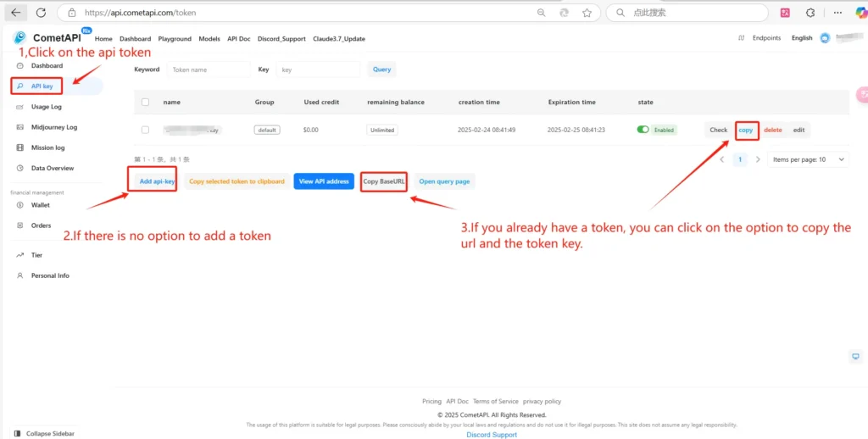Open the Items per page dropdown

pos(809,159)
